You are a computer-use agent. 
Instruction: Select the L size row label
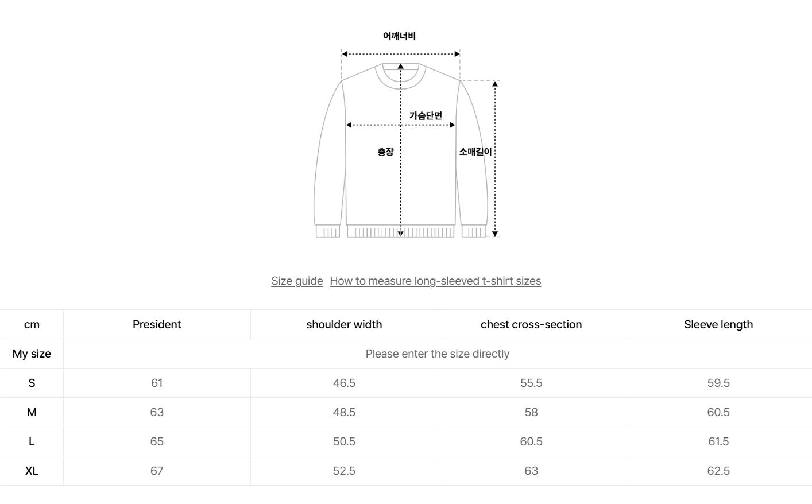[32, 441]
